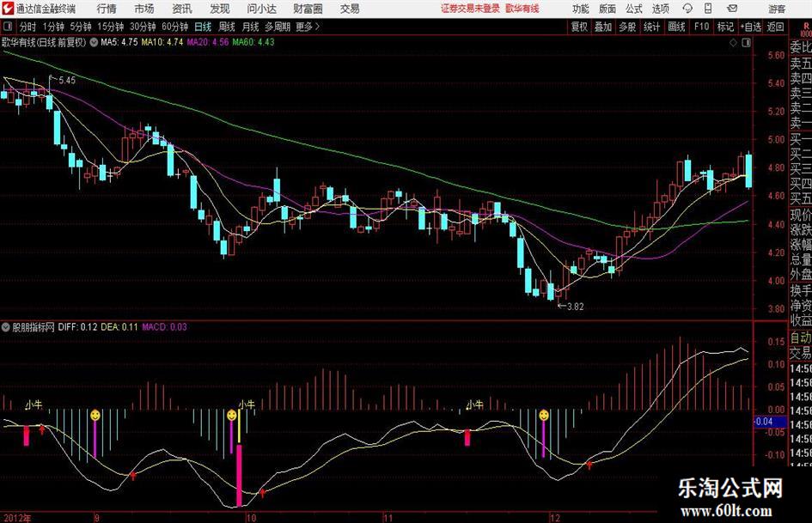The width and height of the screenshot is (812, 523).
Task: Toggle left sidebar panel icon beside 分时
Action: pyautogui.click(x=7, y=27)
